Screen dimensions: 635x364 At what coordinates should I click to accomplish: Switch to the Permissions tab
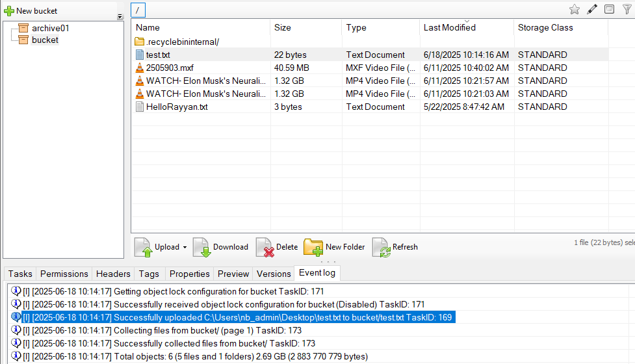[x=64, y=274]
